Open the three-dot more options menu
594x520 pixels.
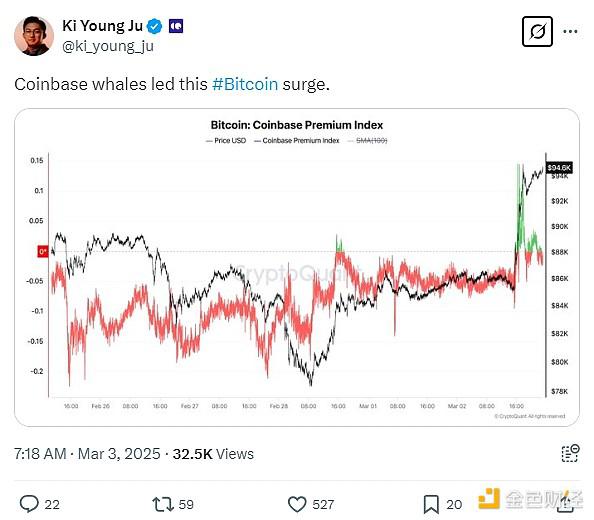(570, 31)
